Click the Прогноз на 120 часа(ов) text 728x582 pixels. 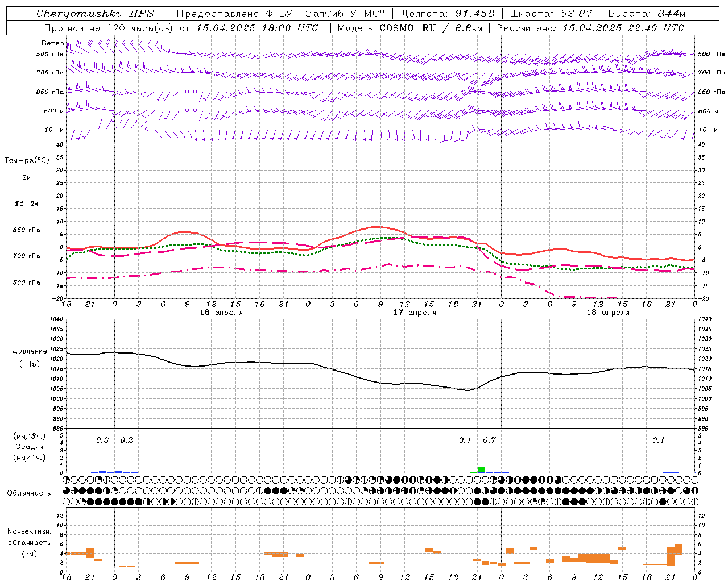[x=109, y=28]
